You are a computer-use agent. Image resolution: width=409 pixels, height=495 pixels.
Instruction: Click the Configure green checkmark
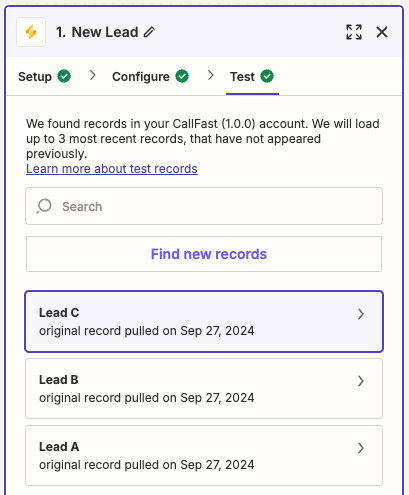click(x=182, y=76)
